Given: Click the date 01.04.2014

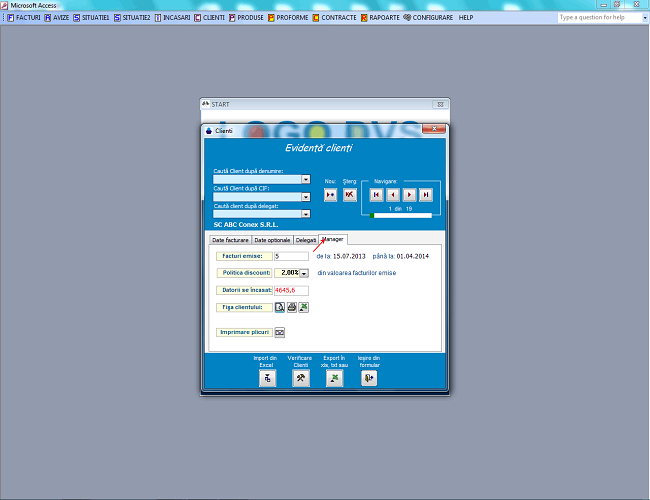Looking at the screenshot, I should click(x=413, y=256).
